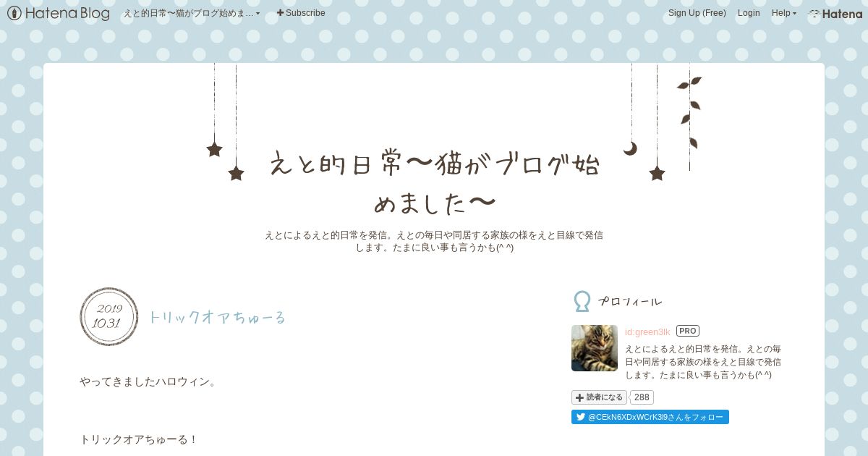Select the プロフィール sidebar heading

tap(629, 301)
